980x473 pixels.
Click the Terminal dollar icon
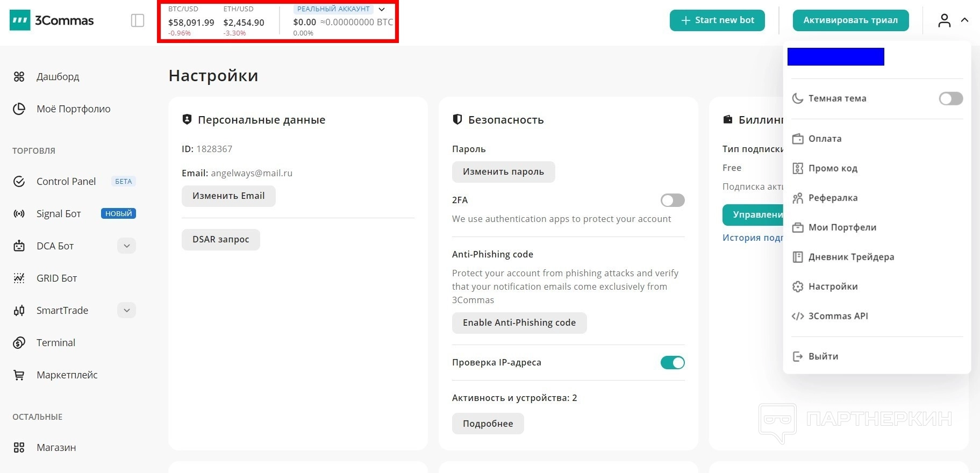coord(19,343)
